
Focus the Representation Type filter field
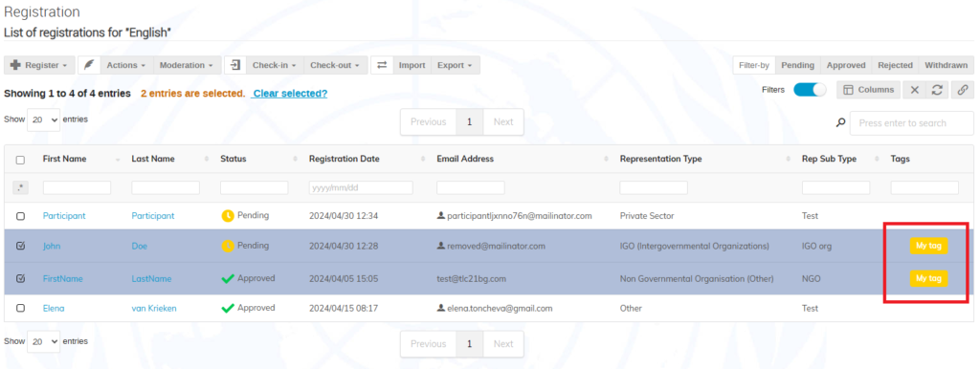coord(654,187)
